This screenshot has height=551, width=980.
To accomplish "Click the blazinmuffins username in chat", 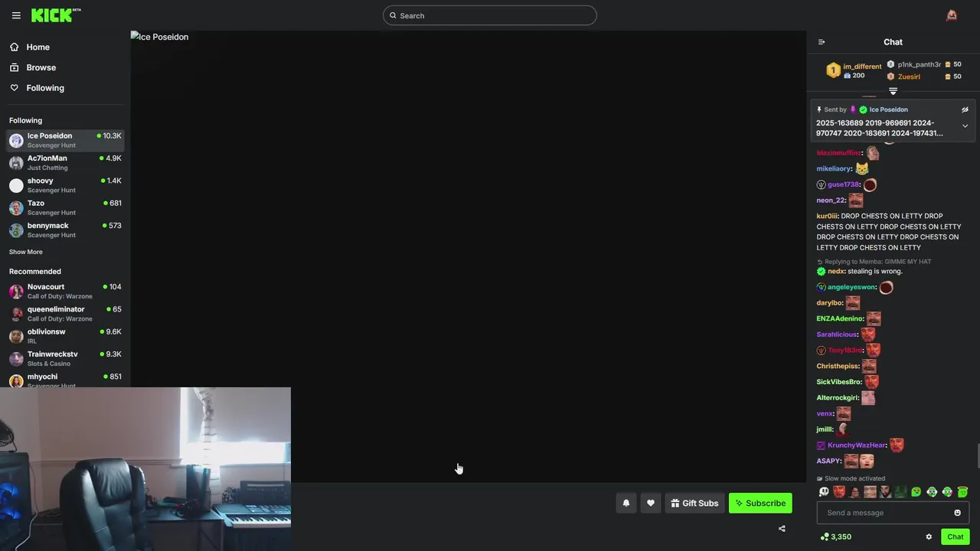I will click(x=839, y=153).
